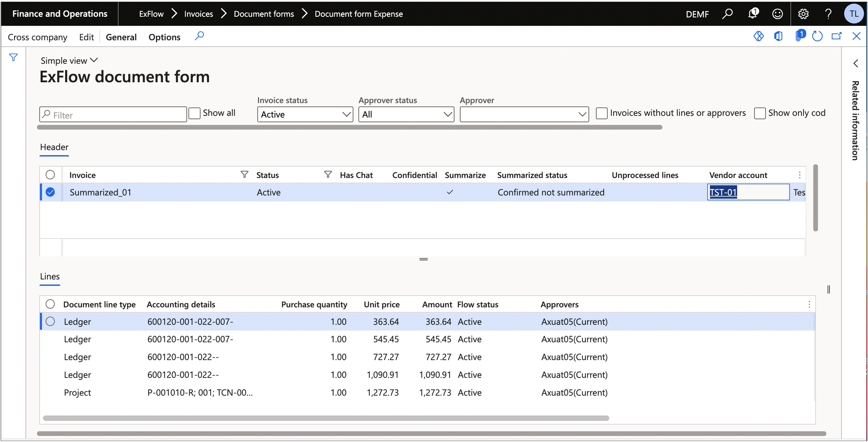Toggle the Show all checkbox
868x442 pixels.
(194, 113)
